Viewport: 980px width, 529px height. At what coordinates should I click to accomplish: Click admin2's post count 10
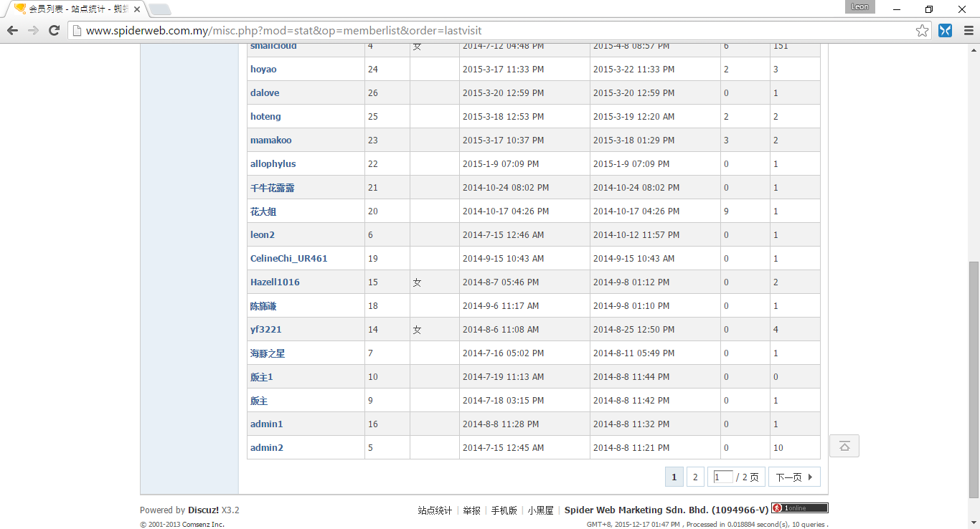778,448
